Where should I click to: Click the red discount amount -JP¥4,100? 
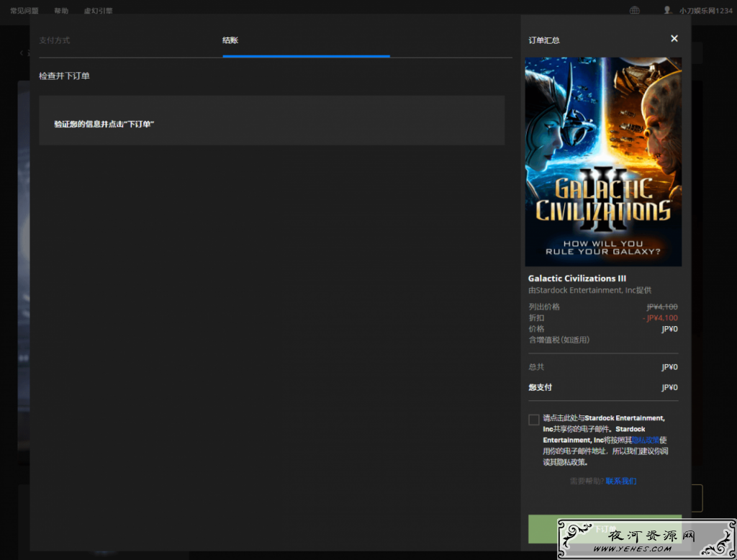pos(661,318)
